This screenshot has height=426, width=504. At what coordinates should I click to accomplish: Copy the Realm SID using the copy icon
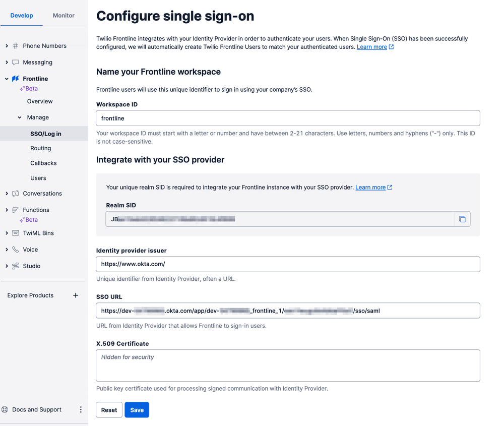click(x=462, y=219)
